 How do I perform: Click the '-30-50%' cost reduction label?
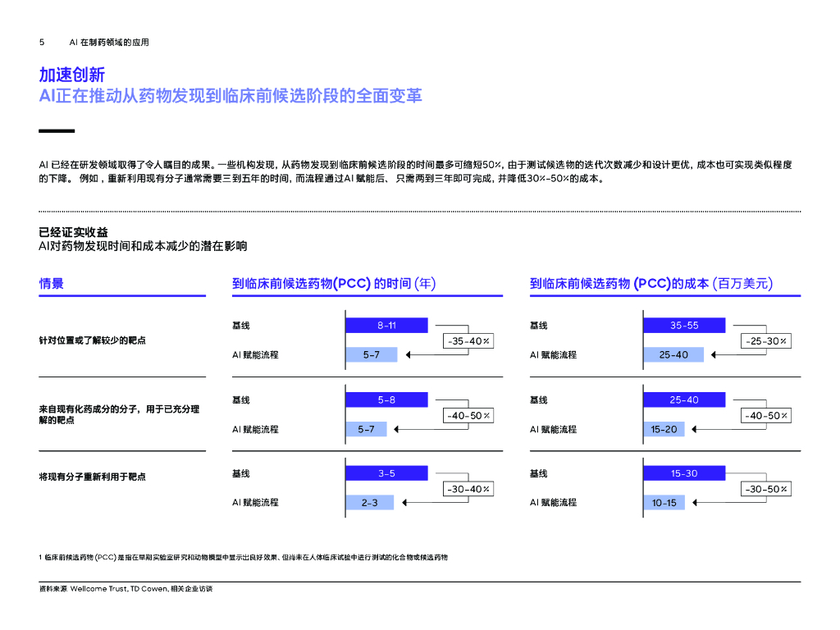(766, 489)
